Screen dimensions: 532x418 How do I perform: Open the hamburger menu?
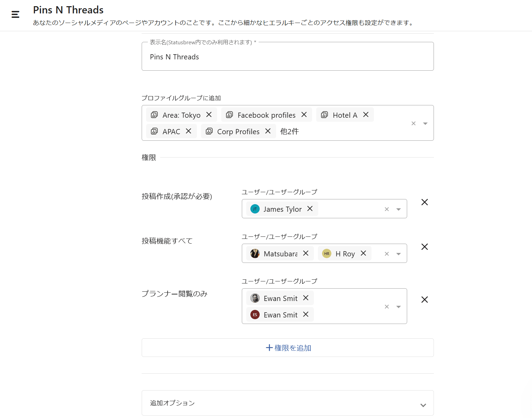point(15,14)
